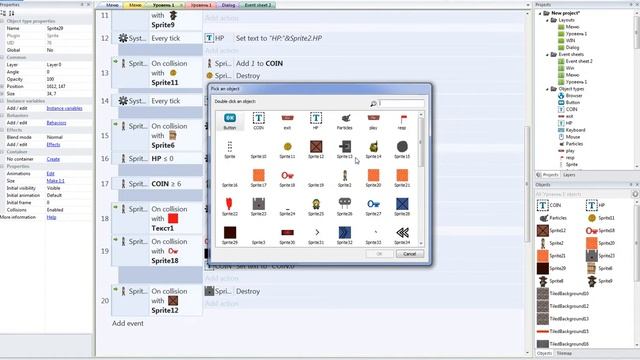Click Make 1:1 size link
The image size is (640, 360).
tap(56, 181)
